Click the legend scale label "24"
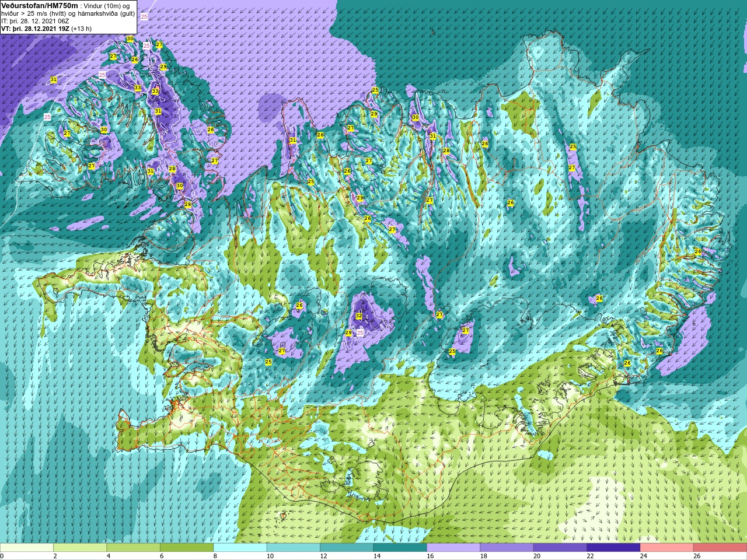This screenshot has width=747, height=560. point(644,556)
